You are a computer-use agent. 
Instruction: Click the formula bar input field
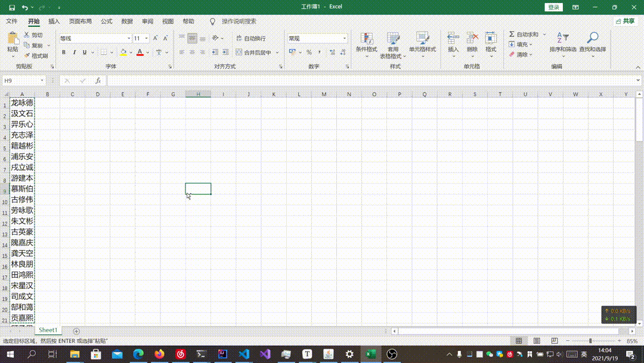370,81
